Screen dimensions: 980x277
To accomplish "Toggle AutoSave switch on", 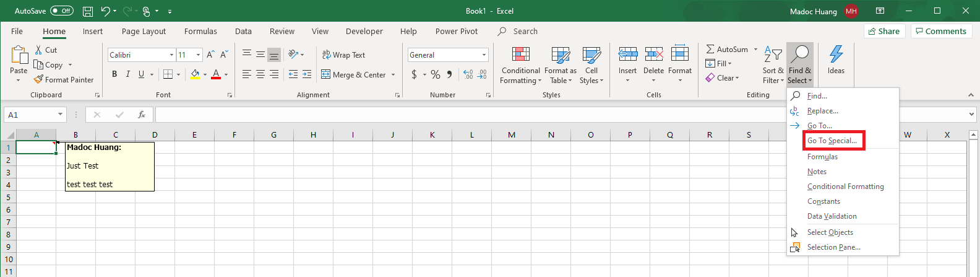I will click(x=61, y=11).
